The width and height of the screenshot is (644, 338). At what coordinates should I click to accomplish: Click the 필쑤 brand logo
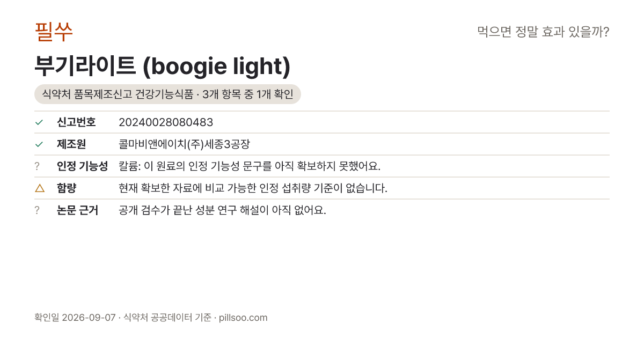[53, 32]
